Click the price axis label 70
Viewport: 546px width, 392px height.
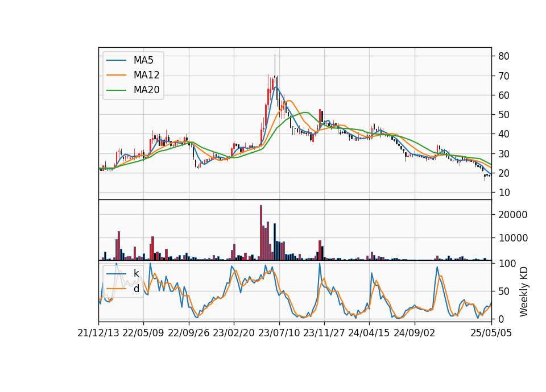point(503,76)
